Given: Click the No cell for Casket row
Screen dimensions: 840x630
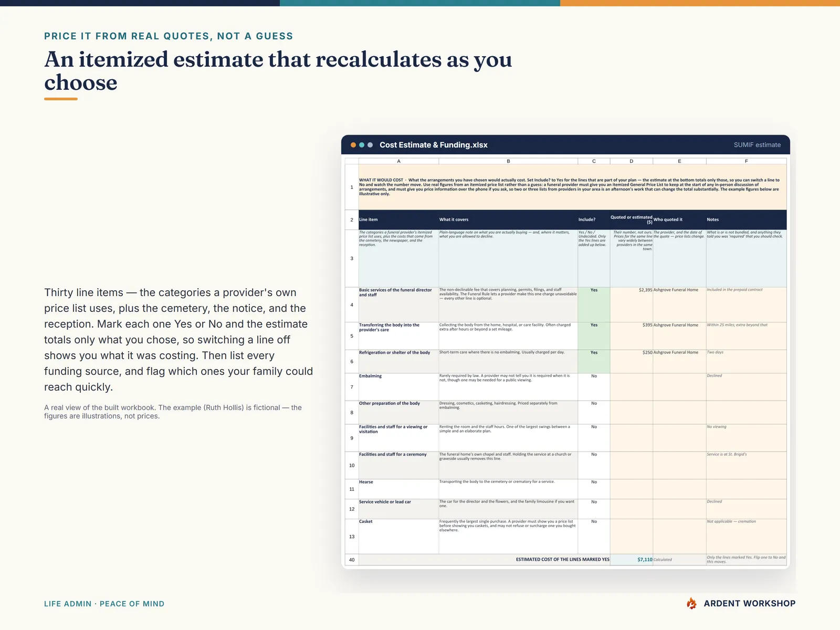Looking at the screenshot, I should [x=594, y=537].
